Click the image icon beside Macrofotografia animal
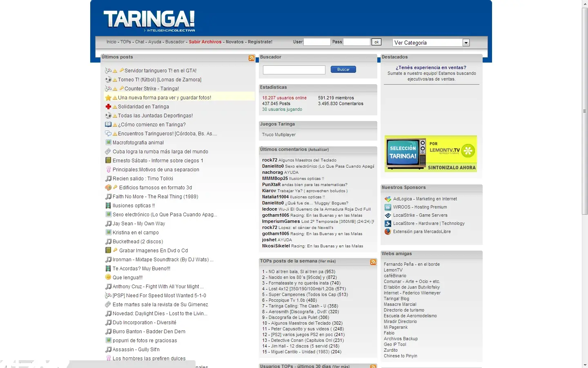Viewport: 588px width, 368px height. (x=108, y=143)
